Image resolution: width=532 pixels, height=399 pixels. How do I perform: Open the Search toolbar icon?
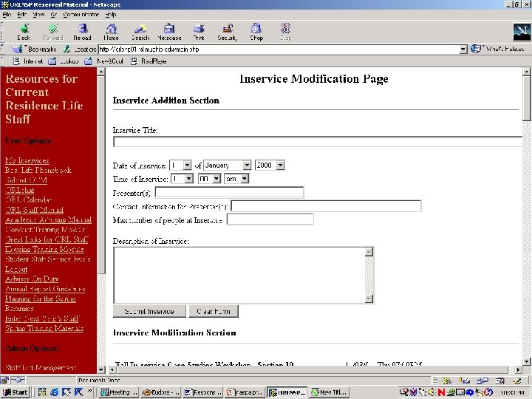[x=140, y=32]
